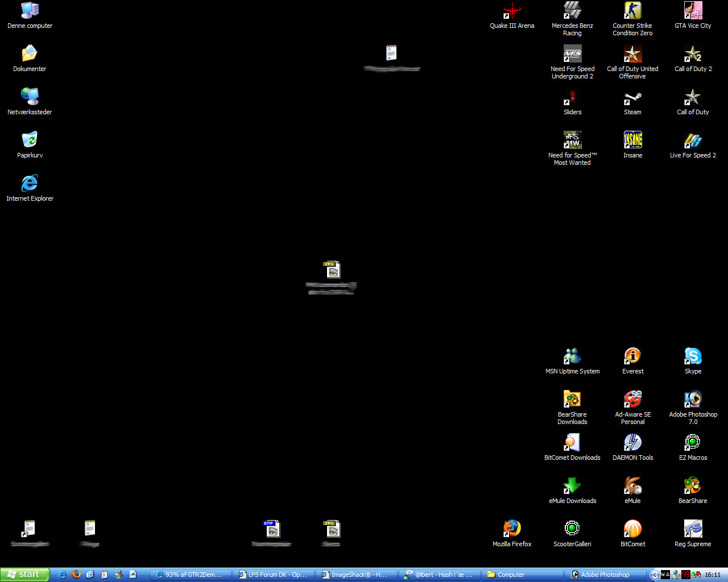Select the original Call of Duty shortcut
728x582 pixels.
click(x=693, y=102)
